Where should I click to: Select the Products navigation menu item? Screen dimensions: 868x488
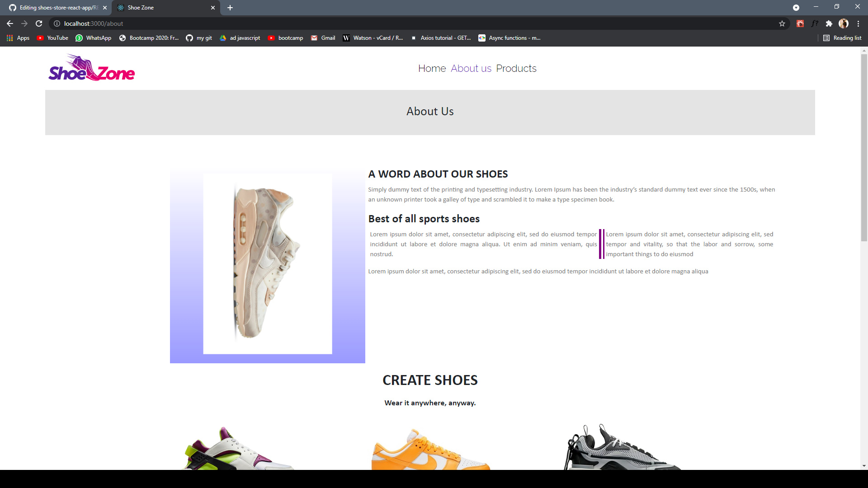[516, 68]
